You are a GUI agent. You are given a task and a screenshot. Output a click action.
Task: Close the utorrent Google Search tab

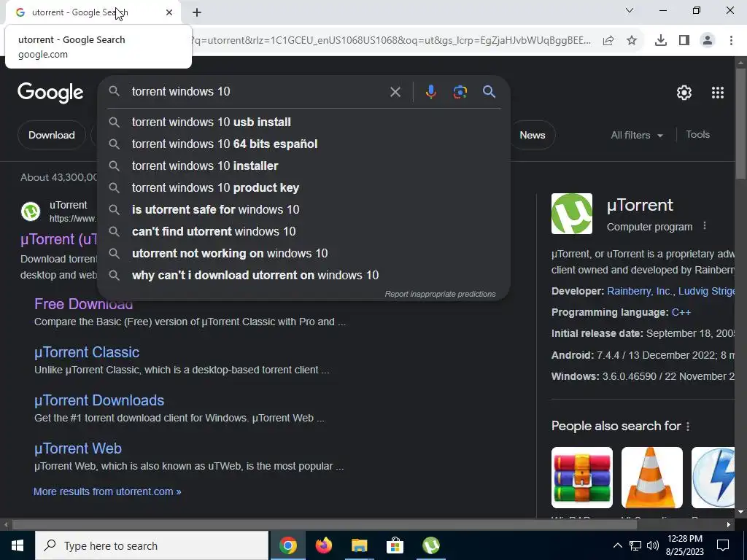169,12
